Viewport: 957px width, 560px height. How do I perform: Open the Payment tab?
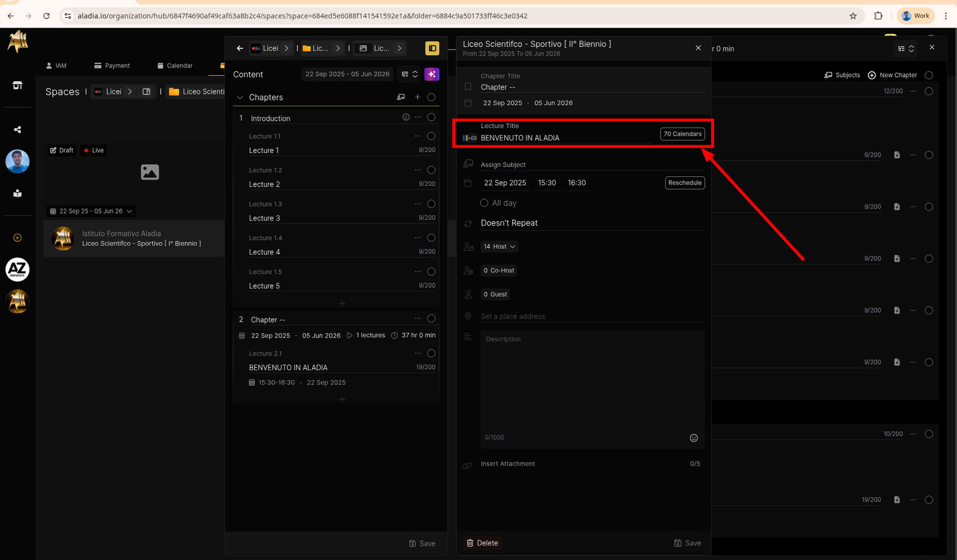[x=112, y=66]
